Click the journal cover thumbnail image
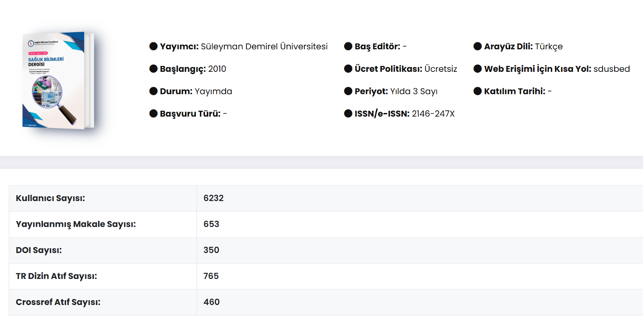Image resolution: width=644 pixels, height=329 pixels. 58,80
